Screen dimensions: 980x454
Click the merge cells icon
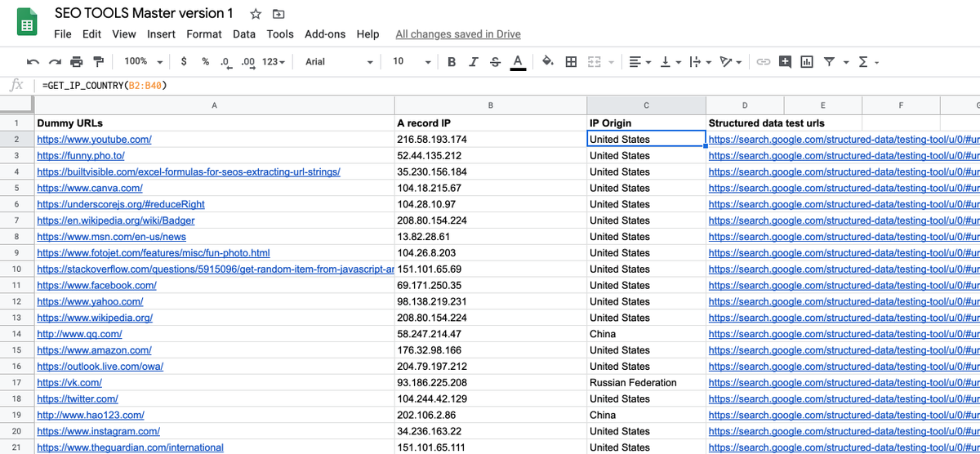(595, 61)
